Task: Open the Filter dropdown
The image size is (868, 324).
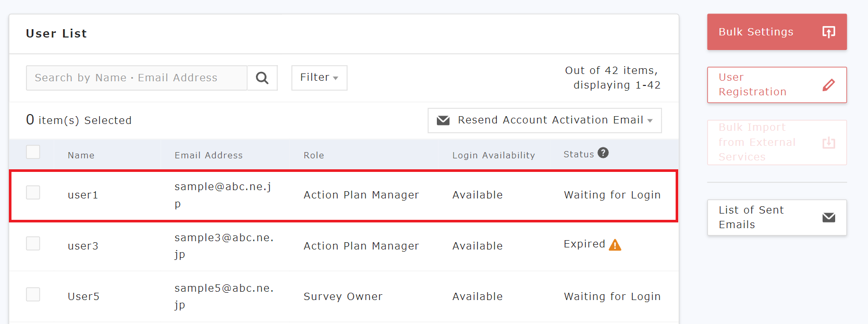Action: (x=319, y=78)
